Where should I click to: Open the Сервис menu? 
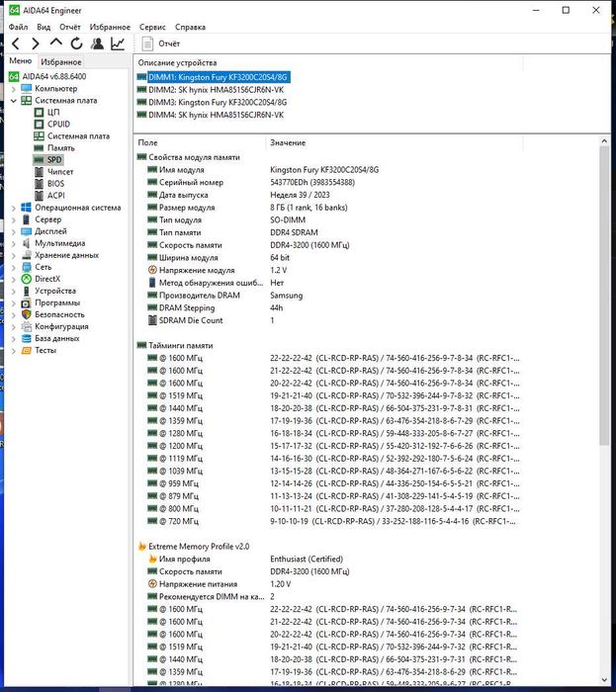[x=152, y=27]
